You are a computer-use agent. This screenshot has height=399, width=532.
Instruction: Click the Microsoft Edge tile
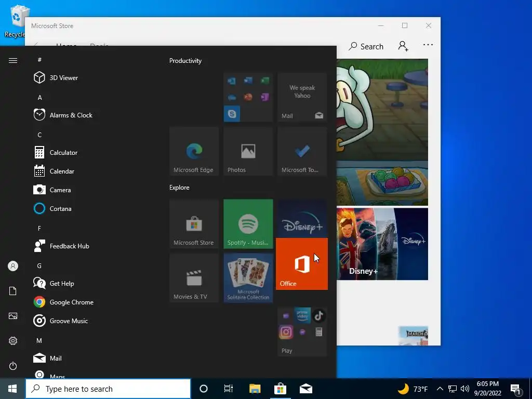click(x=194, y=151)
